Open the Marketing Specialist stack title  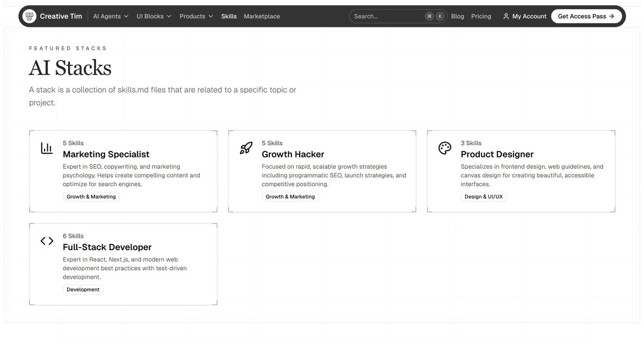pos(106,154)
